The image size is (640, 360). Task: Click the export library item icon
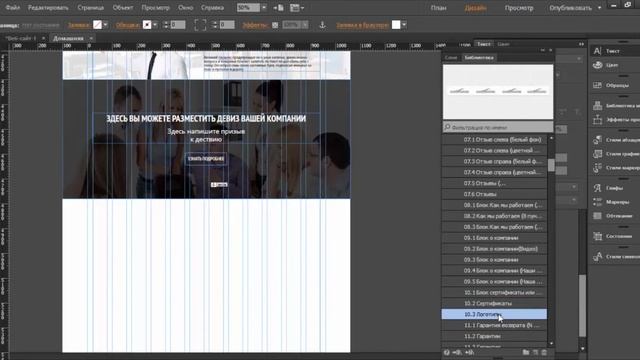click(469, 352)
